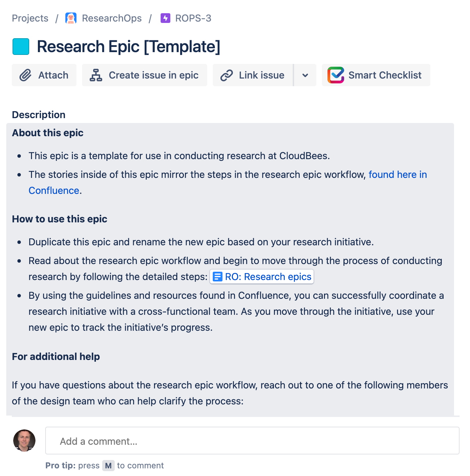Click the user avatar beside the comment box
470x476 pixels.
tap(24, 441)
